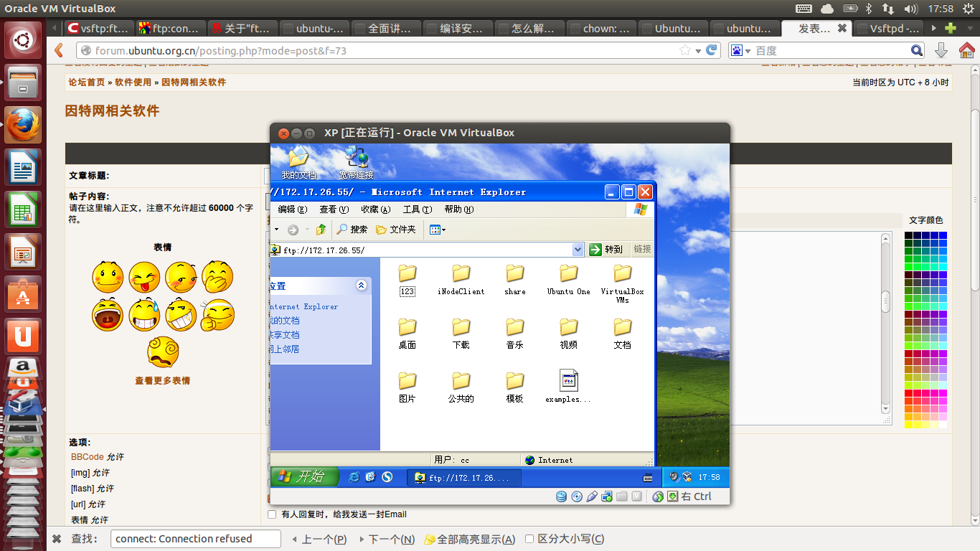Pick the black font color swatch
Screen dimensions: 980x551
[909, 235]
